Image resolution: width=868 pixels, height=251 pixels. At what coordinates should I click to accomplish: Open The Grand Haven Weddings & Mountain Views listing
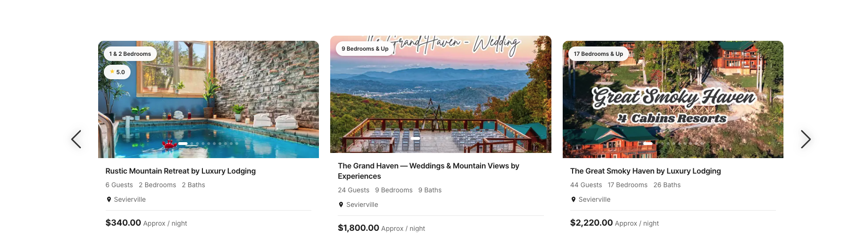click(x=428, y=171)
